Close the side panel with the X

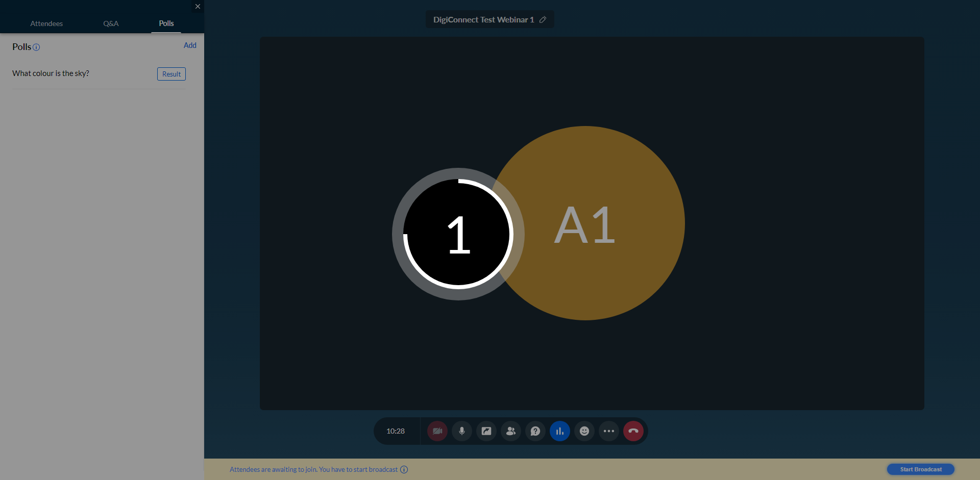point(198,7)
